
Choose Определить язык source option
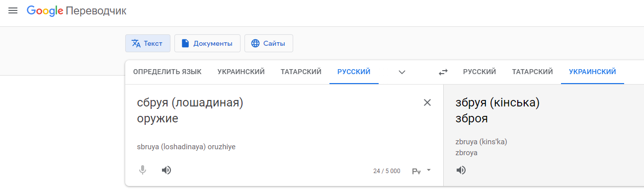[167, 72]
